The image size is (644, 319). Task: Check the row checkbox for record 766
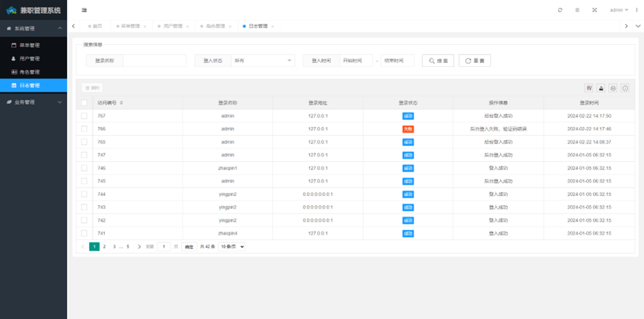click(x=84, y=129)
